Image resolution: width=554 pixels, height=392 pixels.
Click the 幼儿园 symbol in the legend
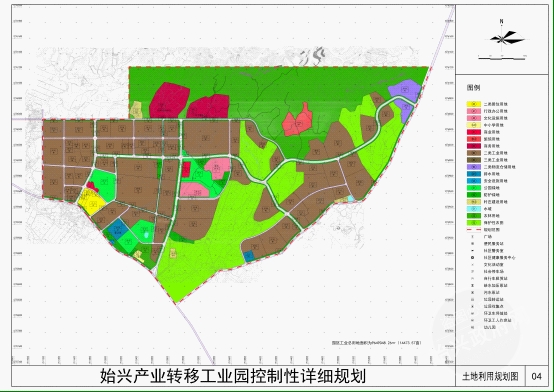(x=473, y=327)
